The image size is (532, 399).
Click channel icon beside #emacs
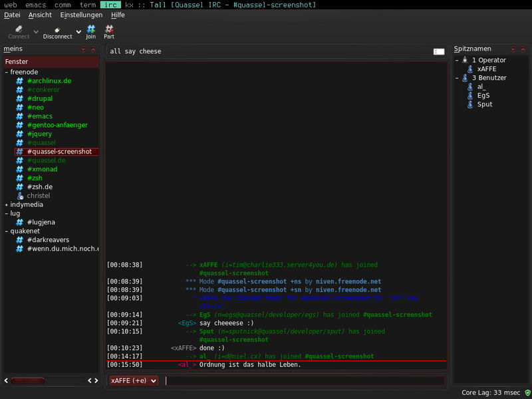click(x=20, y=116)
